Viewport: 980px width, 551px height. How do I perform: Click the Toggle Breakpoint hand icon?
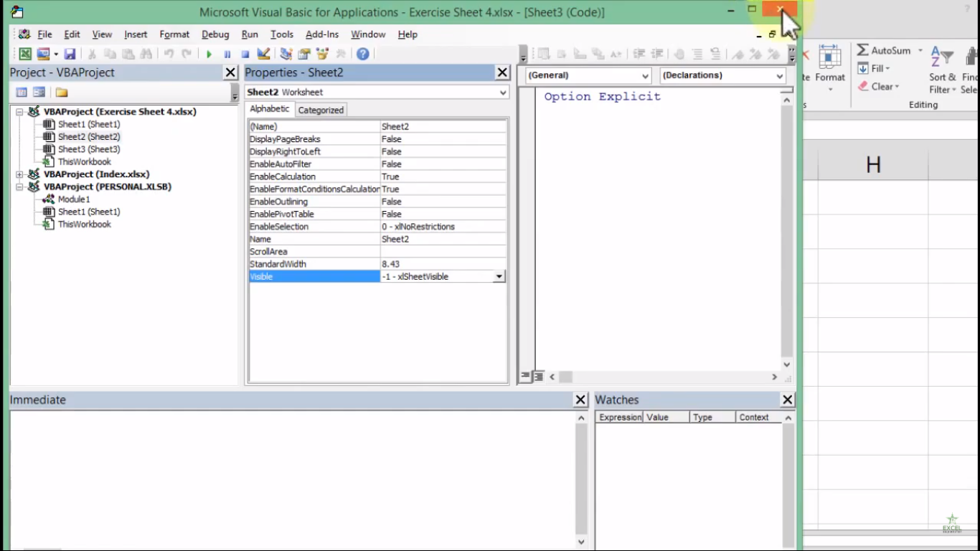point(679,54)
